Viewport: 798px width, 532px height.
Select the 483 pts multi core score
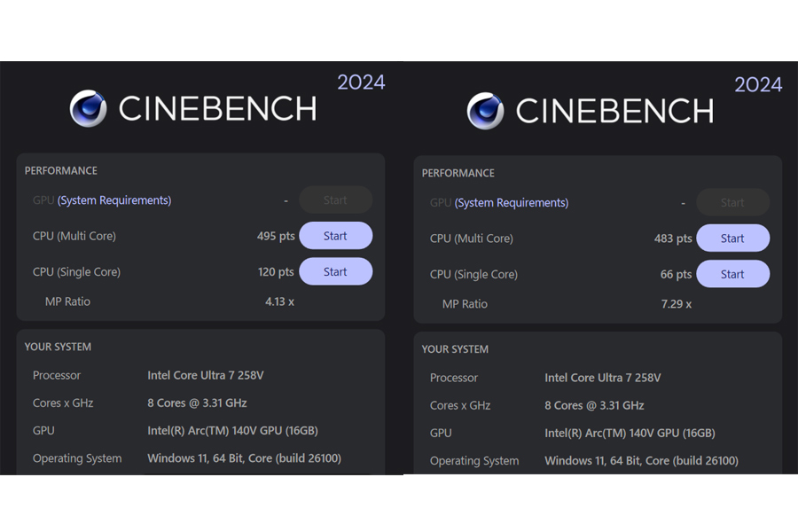tap(673, 239)
